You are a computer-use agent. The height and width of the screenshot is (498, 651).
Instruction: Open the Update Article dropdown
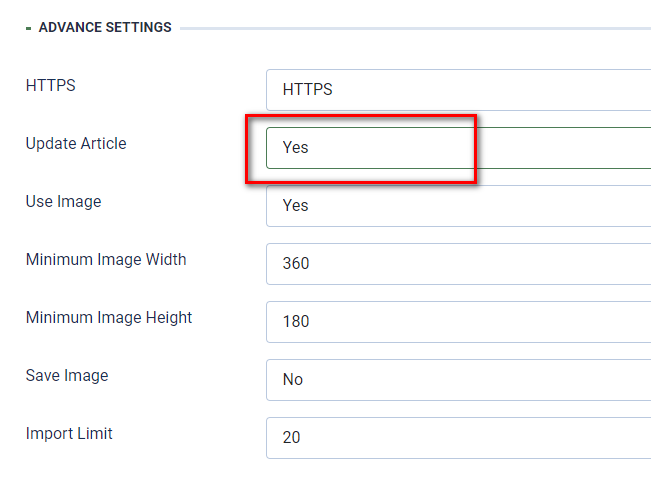coord(458,148)
